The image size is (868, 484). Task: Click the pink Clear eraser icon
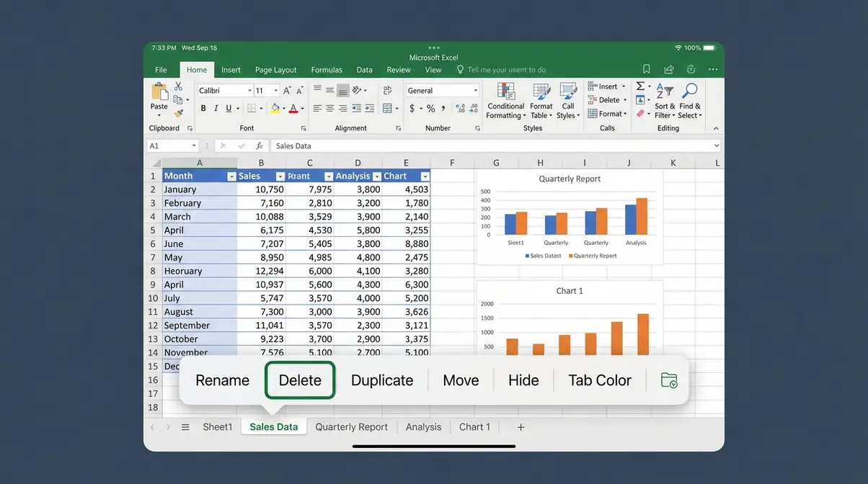639,113
